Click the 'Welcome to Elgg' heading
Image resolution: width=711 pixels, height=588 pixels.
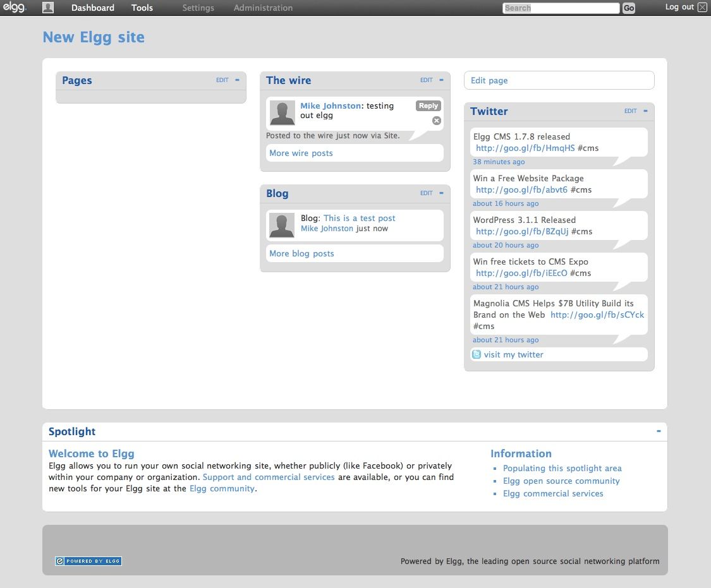pyautogui.click(x=92, y=453)
